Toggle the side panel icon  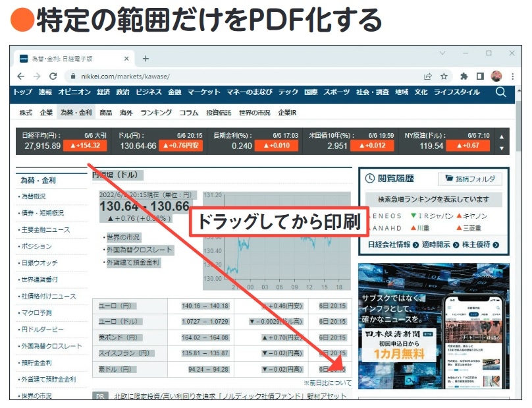pos(480,76)
